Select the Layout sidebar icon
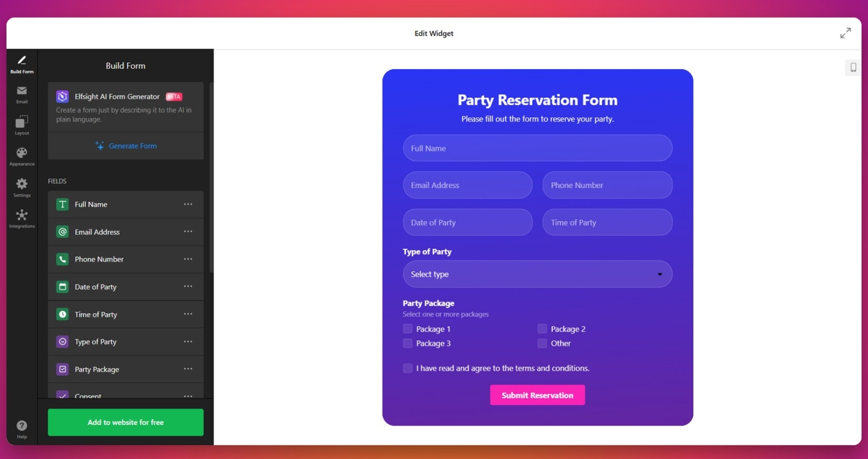The image size is (868, 459). click(21, 125)
